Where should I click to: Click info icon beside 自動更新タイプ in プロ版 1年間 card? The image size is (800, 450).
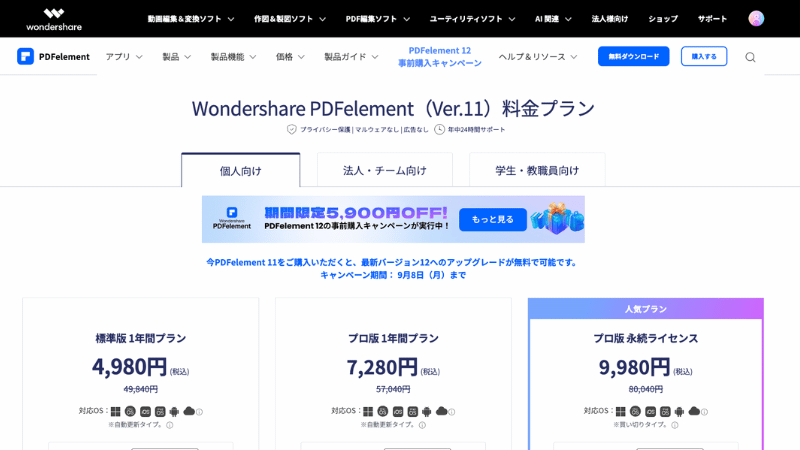point(422,425)
